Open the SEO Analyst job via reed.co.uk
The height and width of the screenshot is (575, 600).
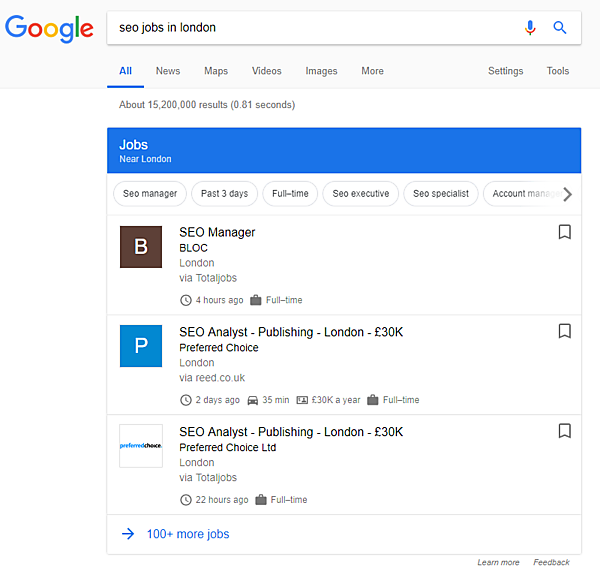[291, 332]
